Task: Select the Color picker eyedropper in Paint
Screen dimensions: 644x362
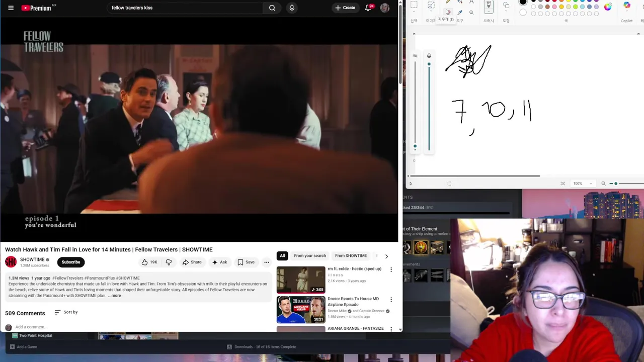Action: coord(460,13)
